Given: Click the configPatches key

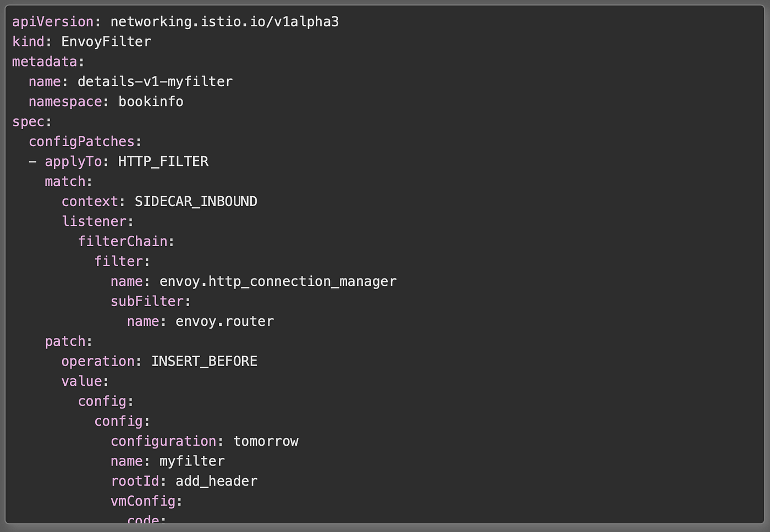Looking at the screenshot, I should point(81,142).
